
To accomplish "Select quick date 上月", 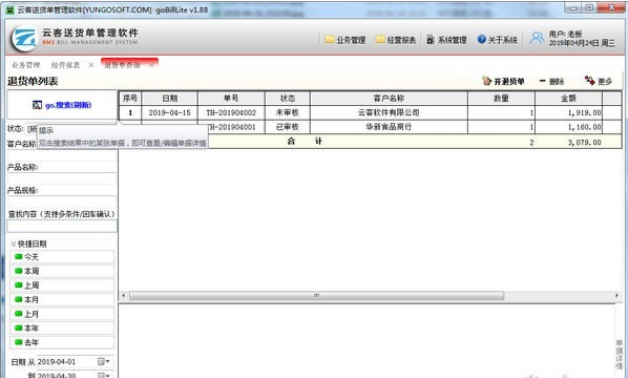I will point(62,314).
